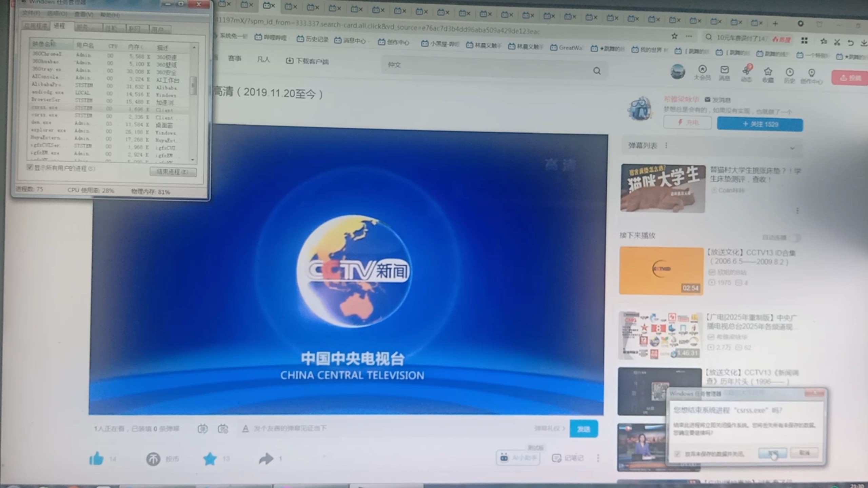The width and height of the screenshot is (868, 488).
Task: Favorite the video with the star icon
Action: (x=210, y=459)
